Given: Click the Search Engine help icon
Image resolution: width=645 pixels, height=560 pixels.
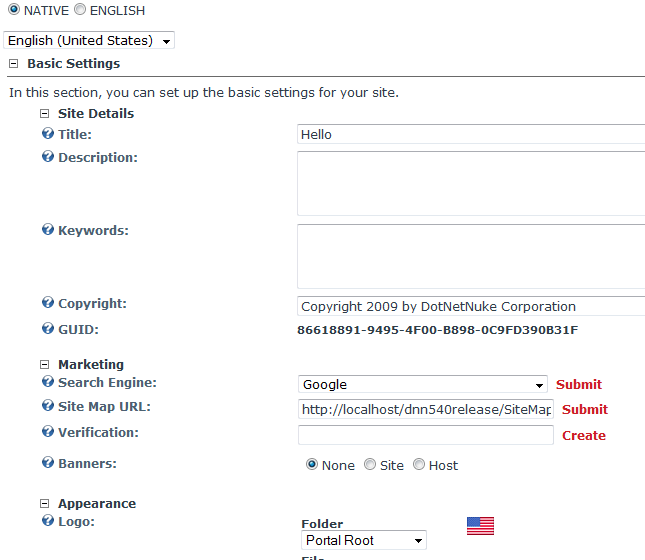Looking at the screenshot, I should point(47,382).
